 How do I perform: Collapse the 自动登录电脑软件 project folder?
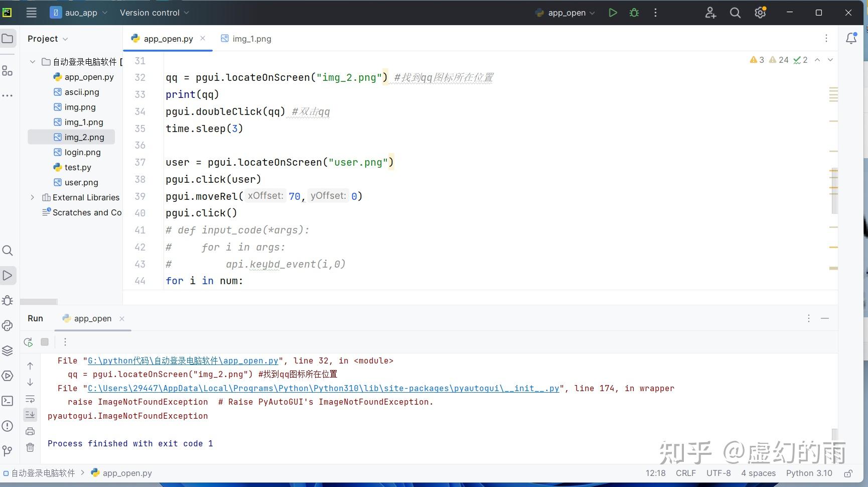pos(32,61)
